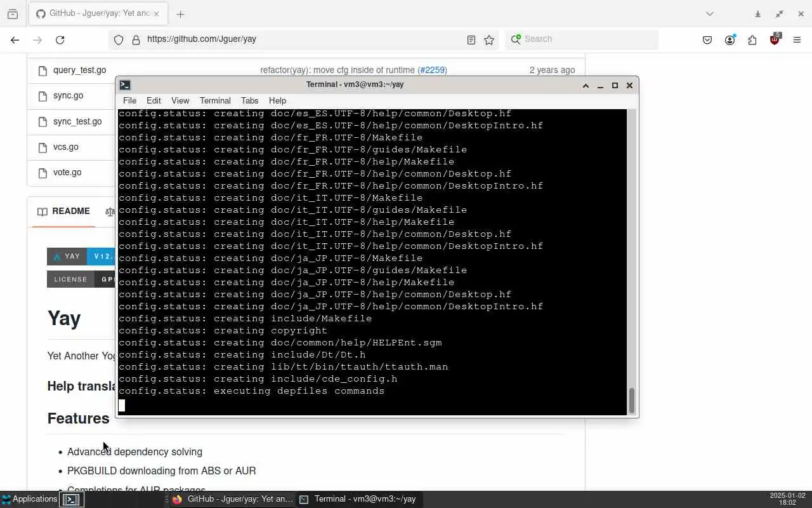The image size is (812, 508).
Task: Click terminal window title icon
Action: pos(125,84)
